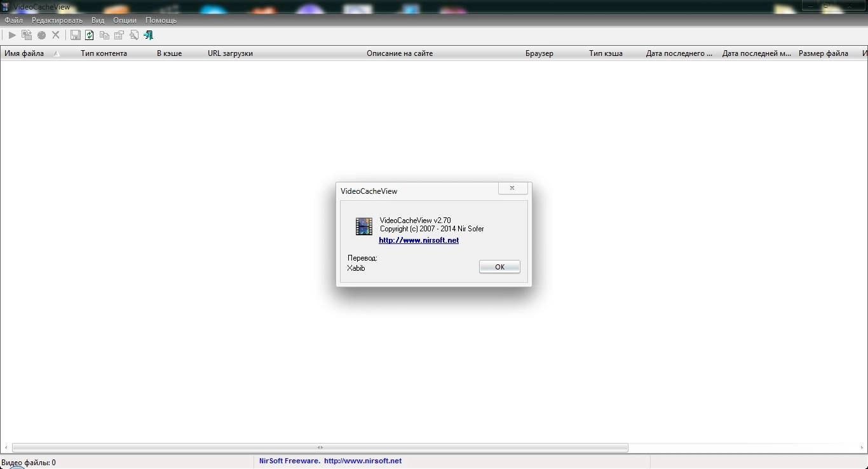This screenshot has height=469, width=868.
Task: Click the Copy selected items toolbar icon
Action: (x=104, y=36)
